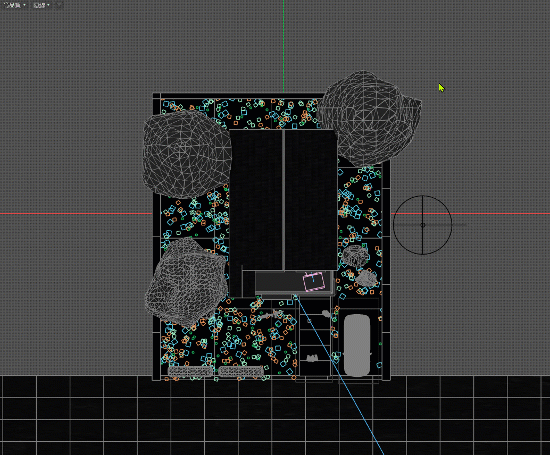Select the pink dashed rectangle object
This screenshot has width=550, height=455.
(x=314, y=281)
